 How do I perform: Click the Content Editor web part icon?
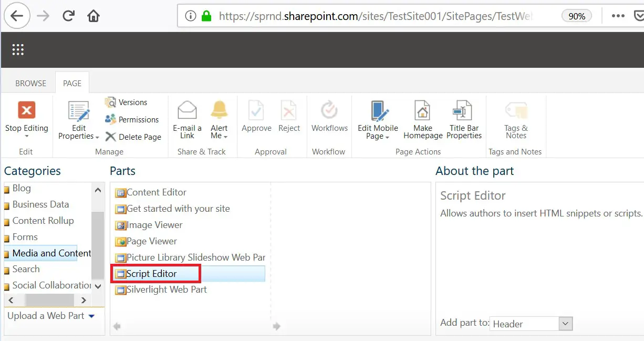point(121,193)
